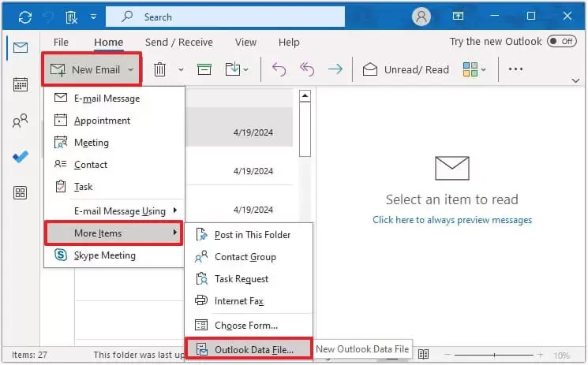Image resolution: width=588 pixels, height=365 pixels.
Task: Open the account profile picture icon
Action: pyautogui.click(x=421, y=17)
